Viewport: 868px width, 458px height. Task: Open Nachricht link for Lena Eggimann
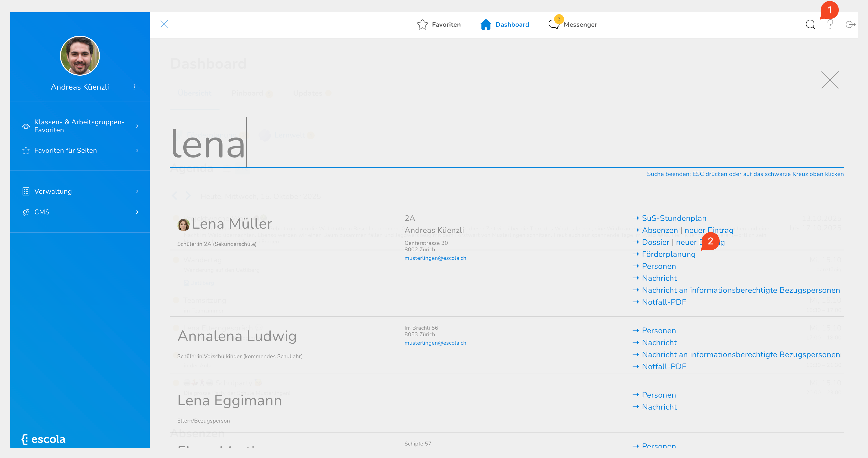point(659,407)
